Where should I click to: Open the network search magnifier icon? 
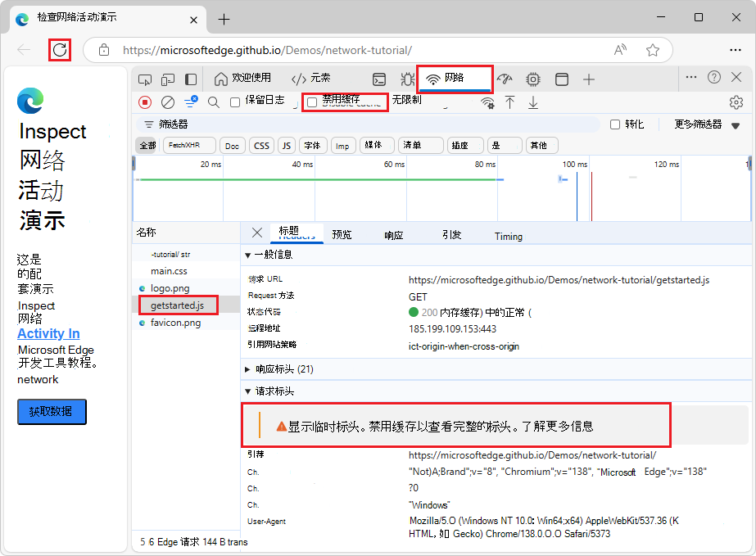click(x=214, y=102)
